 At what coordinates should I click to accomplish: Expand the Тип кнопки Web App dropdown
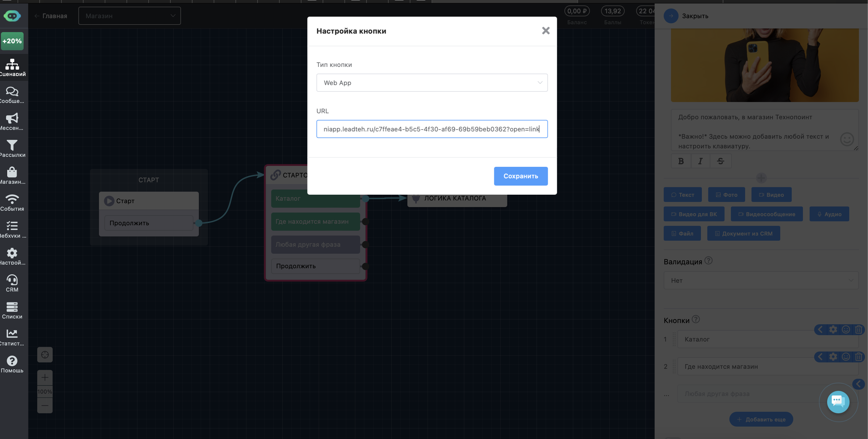click(432, 83)
